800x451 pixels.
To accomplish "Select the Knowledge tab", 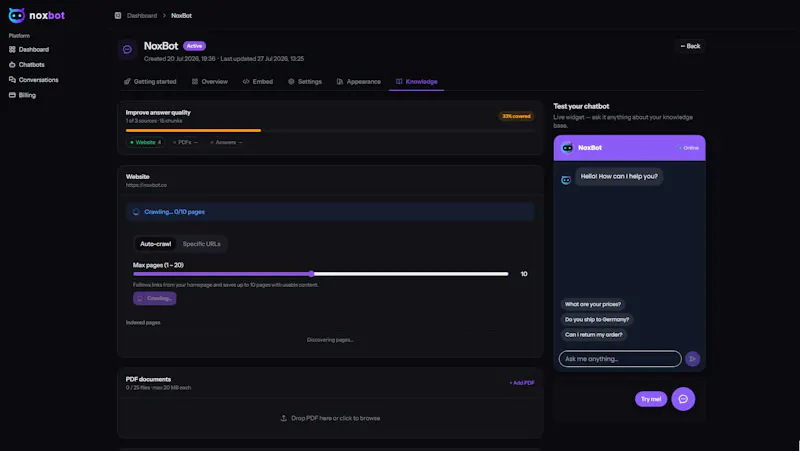I will (416, 82).
